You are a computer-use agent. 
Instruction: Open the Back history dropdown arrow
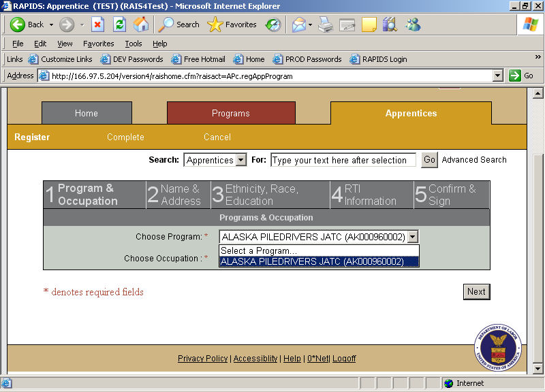(51, 24)
